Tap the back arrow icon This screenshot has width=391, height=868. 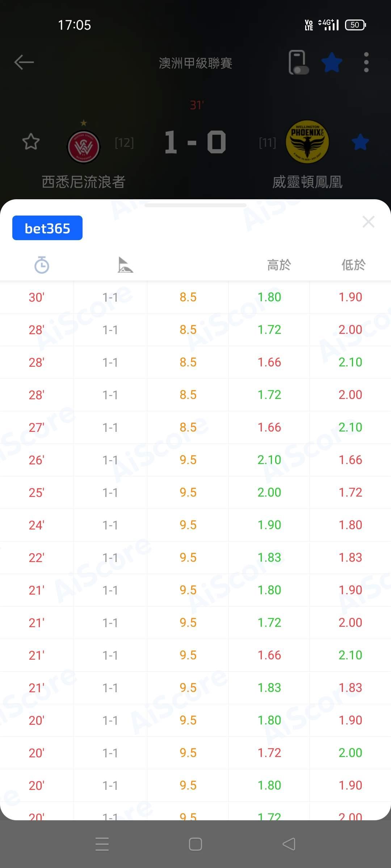[x=24, y=62]
